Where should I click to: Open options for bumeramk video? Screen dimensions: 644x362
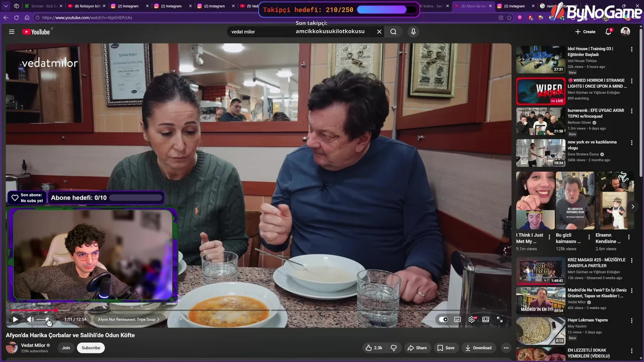(632, 111)
